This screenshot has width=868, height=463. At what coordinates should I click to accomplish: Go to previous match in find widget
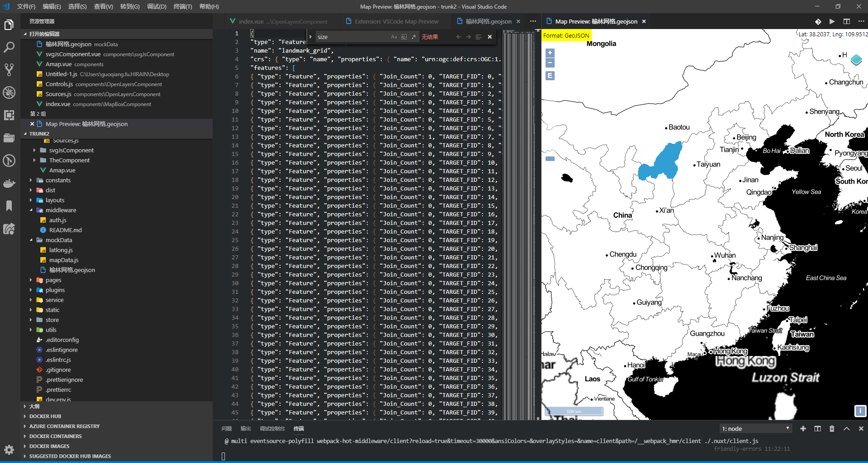coord(458,37)
